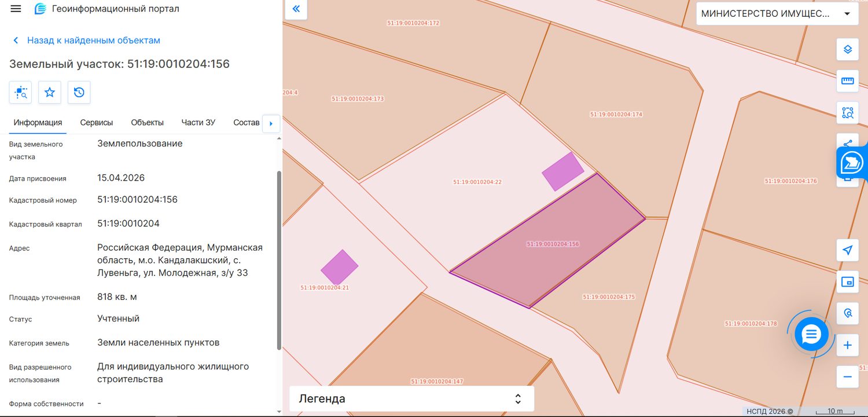Expand the Легенда panel
Image resolution: width=868 pixels, height=417 pixels.
pyautogui.click(x=411, y=399)
